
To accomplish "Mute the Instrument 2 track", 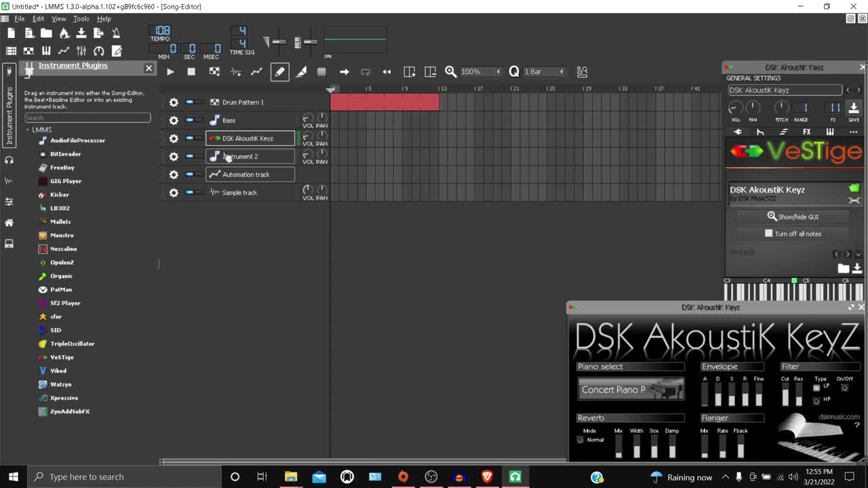I will pos(190,157).
